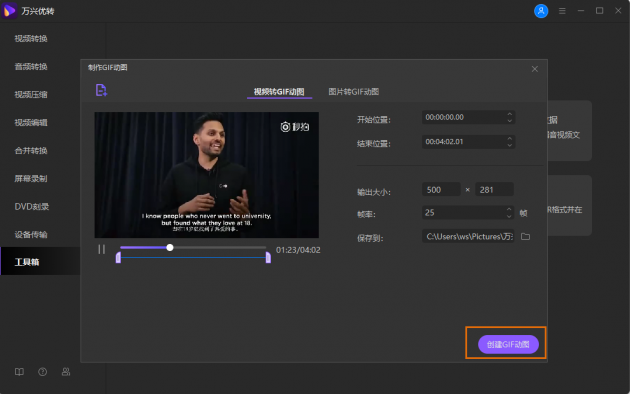Increase the frame rate value of 25
630x394 pixels.
pos(509,209)
